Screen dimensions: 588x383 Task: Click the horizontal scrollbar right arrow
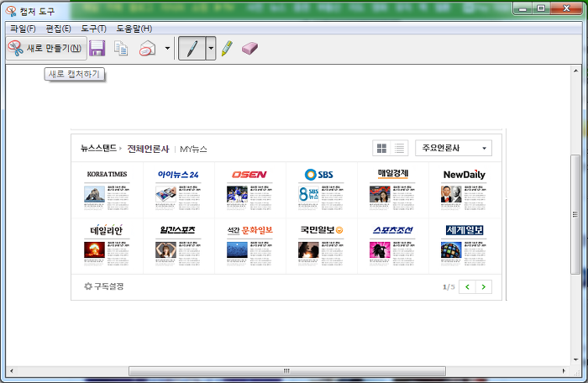tap(564, 371)
